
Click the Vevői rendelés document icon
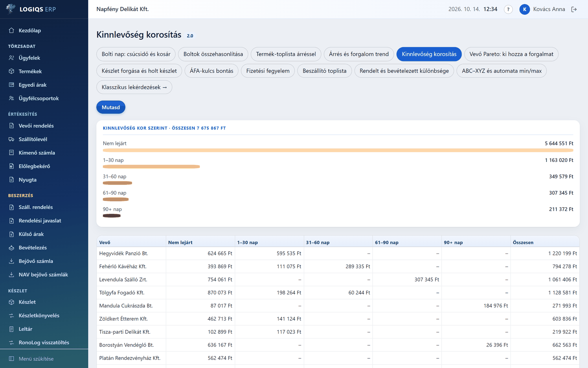click(11, 126)
